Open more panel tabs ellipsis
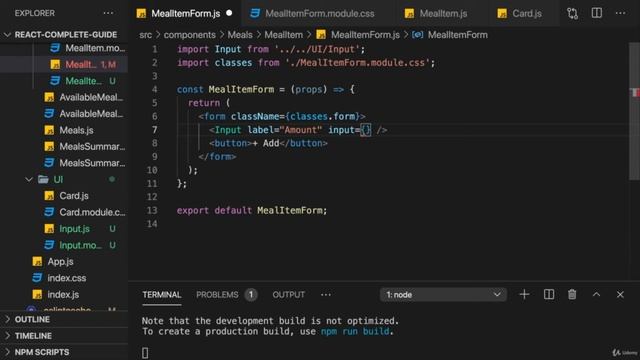This screenshot has width=640, height=360. click(x=326, y=295)
